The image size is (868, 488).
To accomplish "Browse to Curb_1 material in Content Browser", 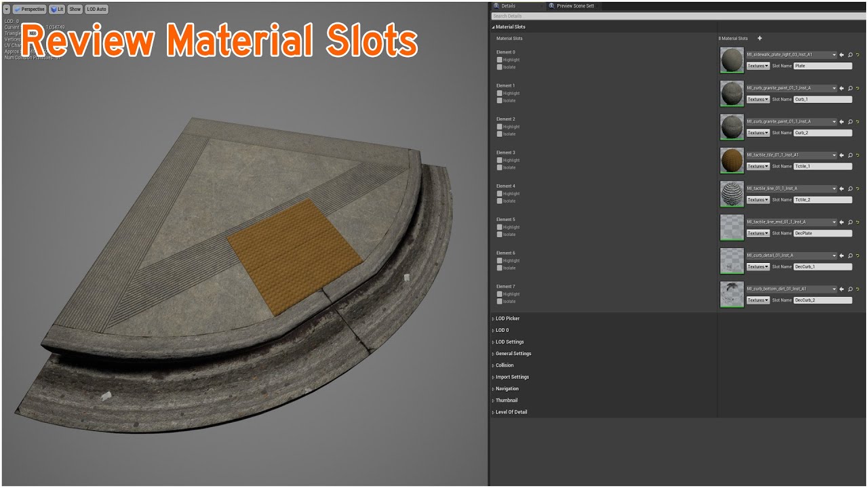I will pyautogui.click(x=850, y=88).
